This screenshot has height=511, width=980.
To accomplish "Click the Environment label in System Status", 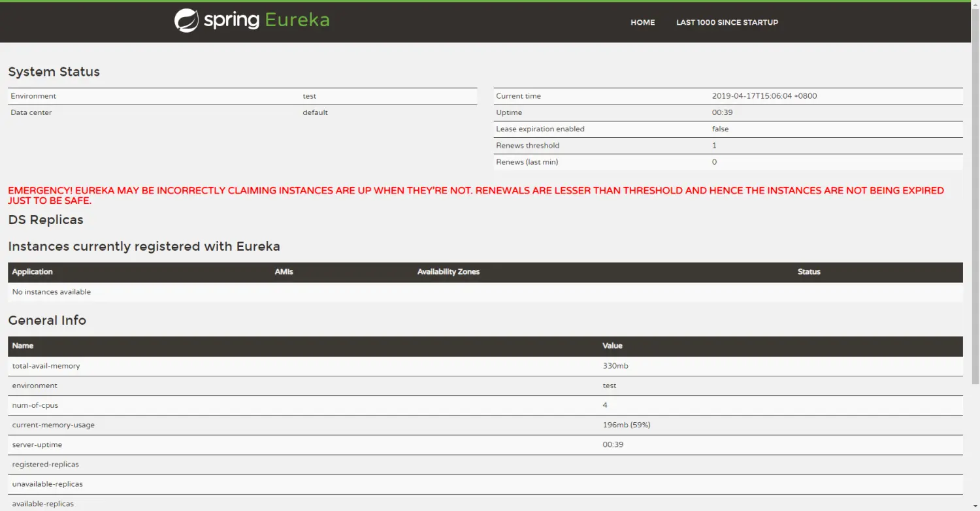I will click(33, 96).
